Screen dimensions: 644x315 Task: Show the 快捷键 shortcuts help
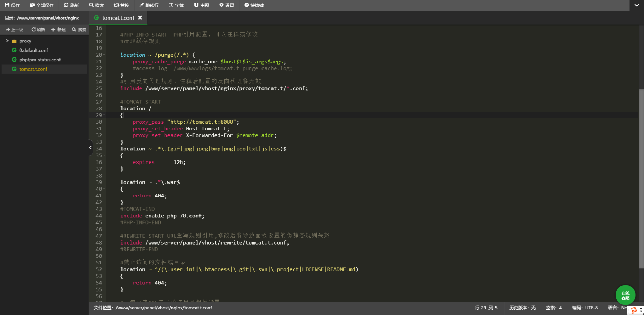(254, 5)
